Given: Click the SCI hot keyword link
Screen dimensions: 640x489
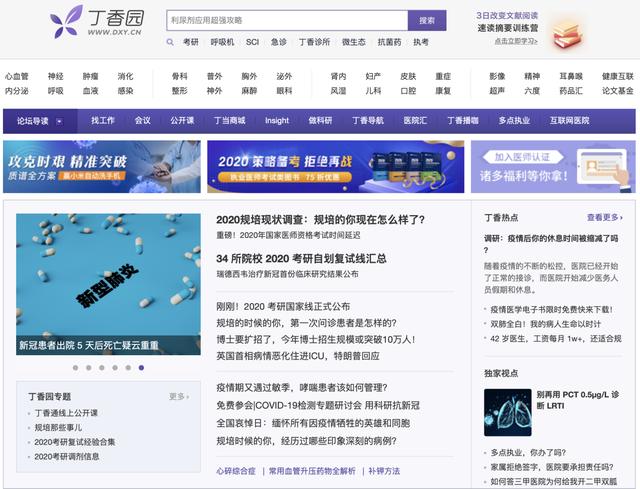Looking at the screenshot, I should pos(252,42).
